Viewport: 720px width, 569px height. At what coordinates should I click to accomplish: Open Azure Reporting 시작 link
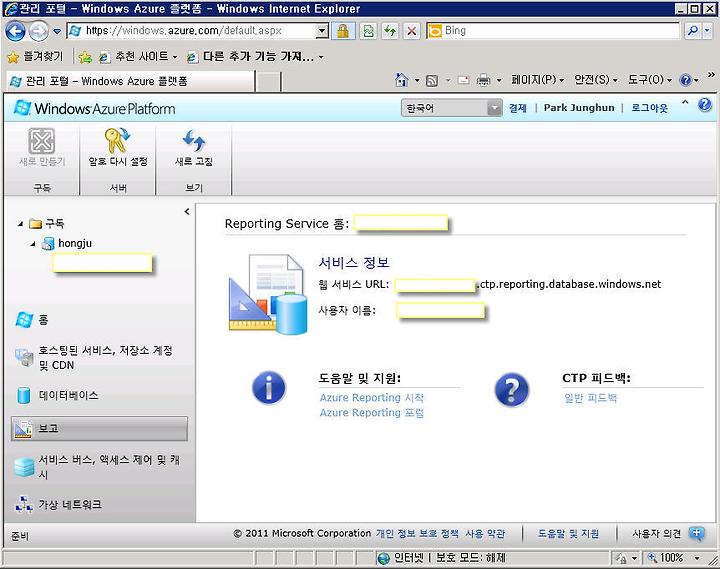click(x=371, y=398)
